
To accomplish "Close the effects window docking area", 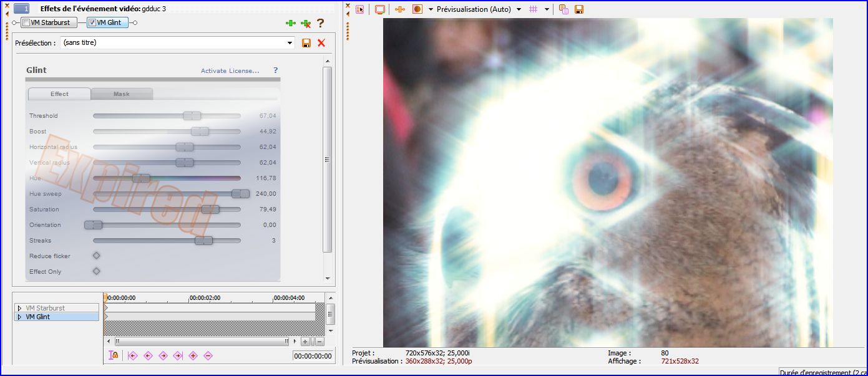I will 7,5.
